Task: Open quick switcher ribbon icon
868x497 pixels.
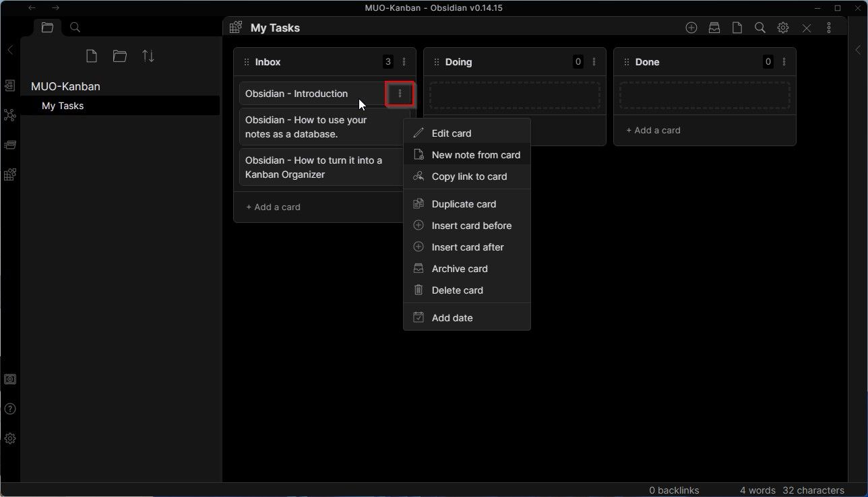Action: [x=10, y=86]
